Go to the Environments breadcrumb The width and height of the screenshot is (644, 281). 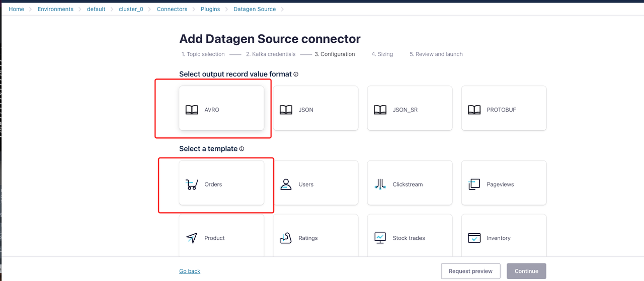click(55, 9)
